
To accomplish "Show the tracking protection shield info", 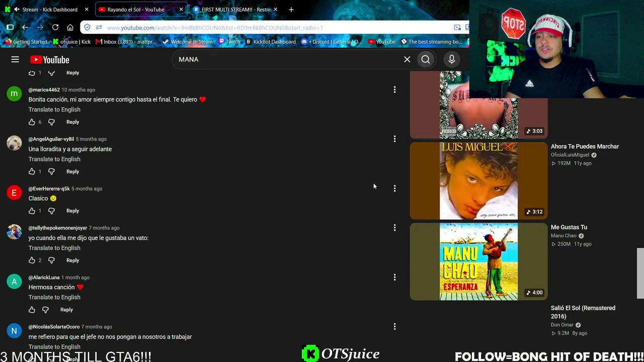I will point(87,27).
